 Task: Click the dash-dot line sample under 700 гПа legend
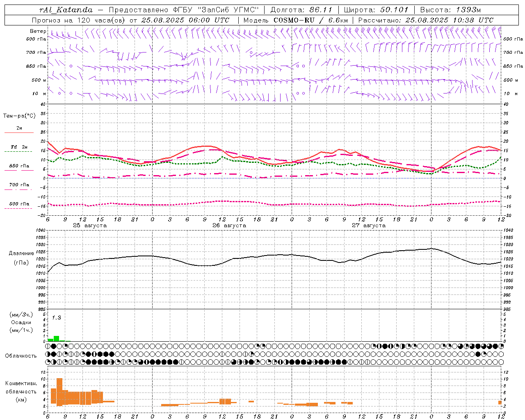coord(18,189)
